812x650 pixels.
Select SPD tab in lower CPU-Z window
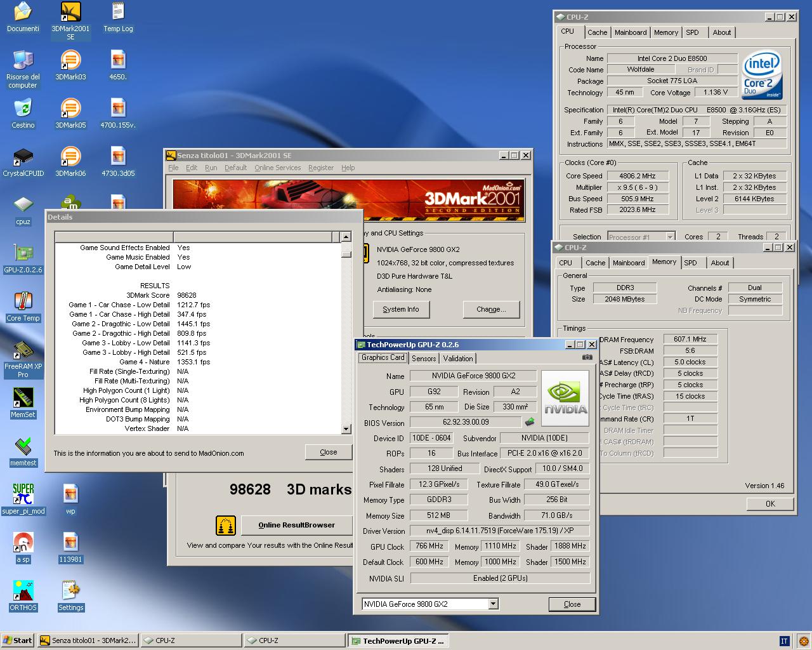pos(690,263)
